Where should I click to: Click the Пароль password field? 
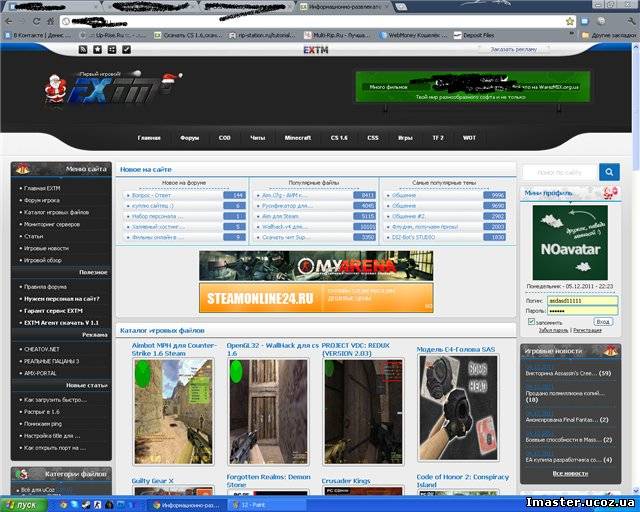coord(582,311)
